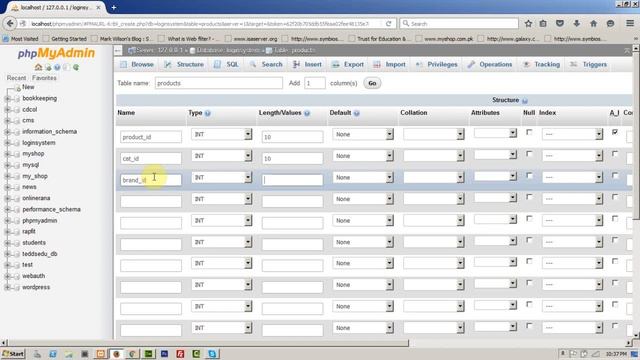
Task: Click the horizontal scrollbar at page bottom
Action: point(208,343)
